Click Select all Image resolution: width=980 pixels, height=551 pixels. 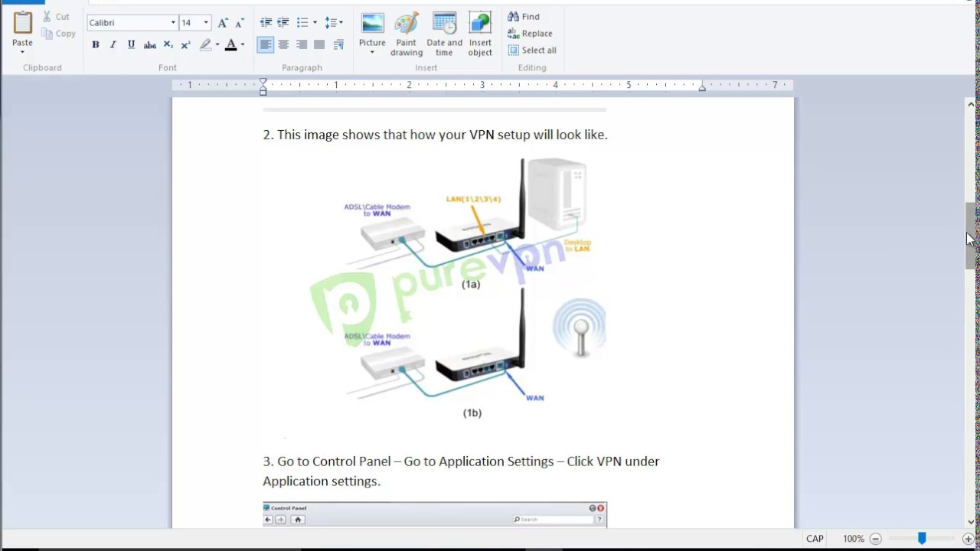[532, 51]
